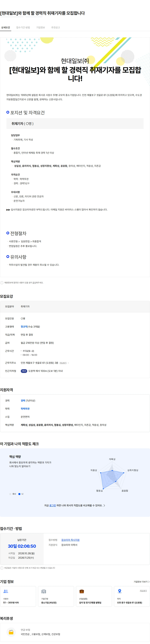Click the 학력무관 value in 지원자격
The height and width of the screenshot is (644, 150).
(25, 409)
